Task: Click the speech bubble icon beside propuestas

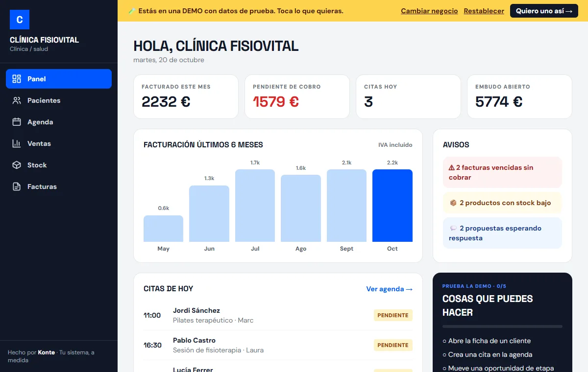Action: point(453,228)
